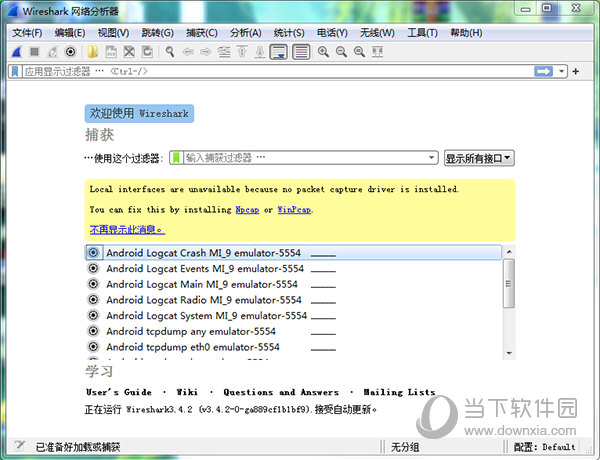Open the 工具(T) menu
The image size is (600, 460).
422,33
